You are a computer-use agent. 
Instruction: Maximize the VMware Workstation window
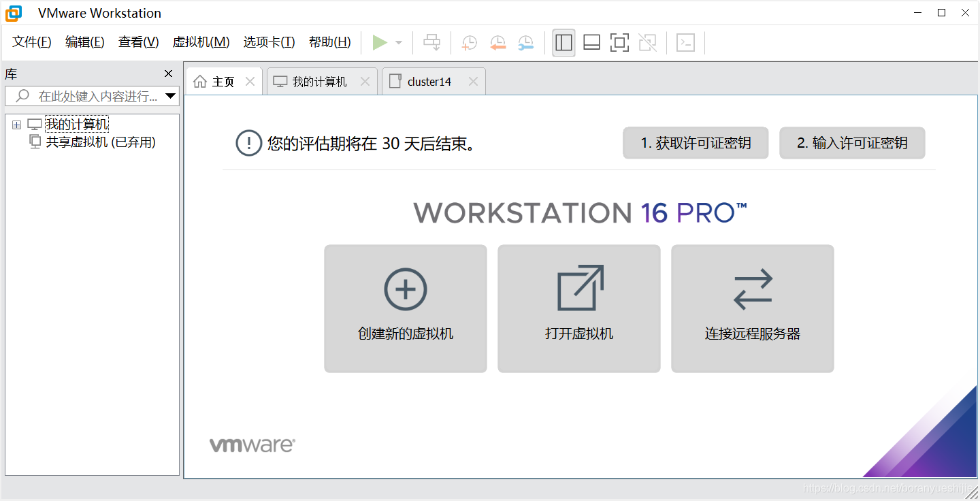(942, 12)
